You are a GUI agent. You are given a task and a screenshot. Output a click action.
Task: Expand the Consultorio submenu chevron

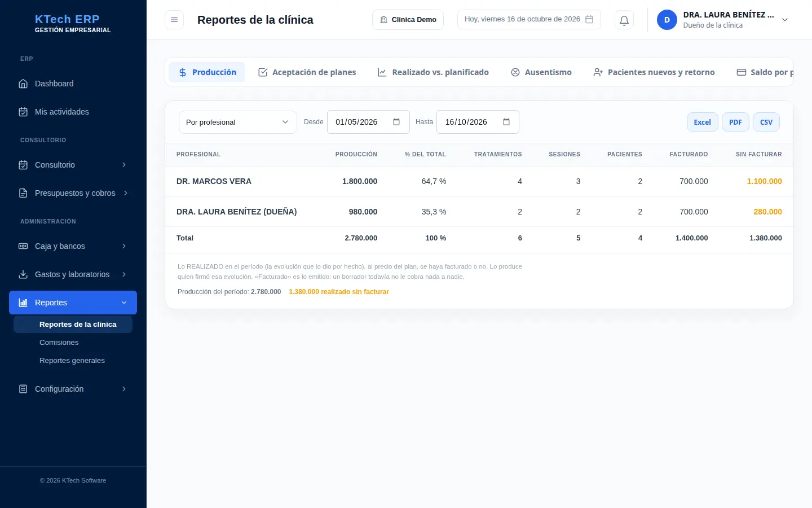[124, 165]
